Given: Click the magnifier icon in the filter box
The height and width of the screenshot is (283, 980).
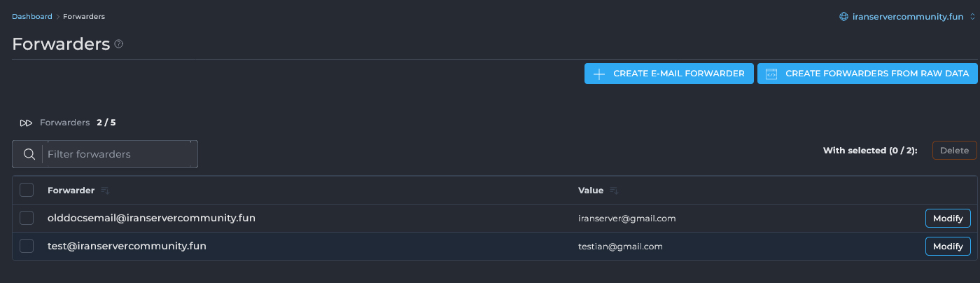Looking at the screenshot, I should click(x=29, y=154).
